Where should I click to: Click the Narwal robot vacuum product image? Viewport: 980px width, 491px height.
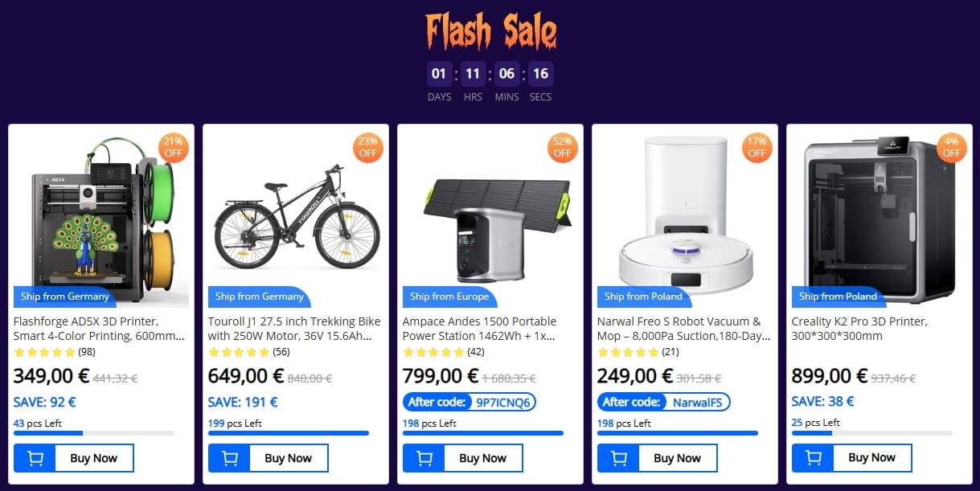[x=685, y=213]
